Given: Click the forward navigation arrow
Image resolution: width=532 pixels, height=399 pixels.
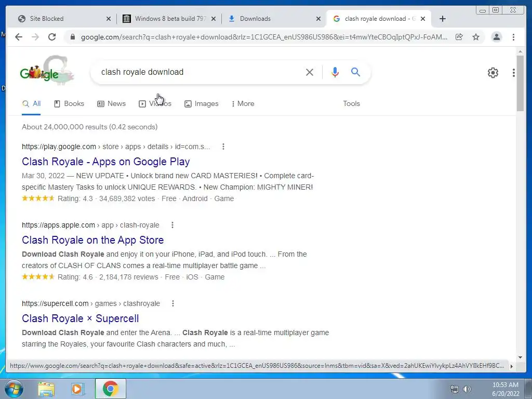Looking at the screenshot, I should pyautogui.click(x=35, y=37).
